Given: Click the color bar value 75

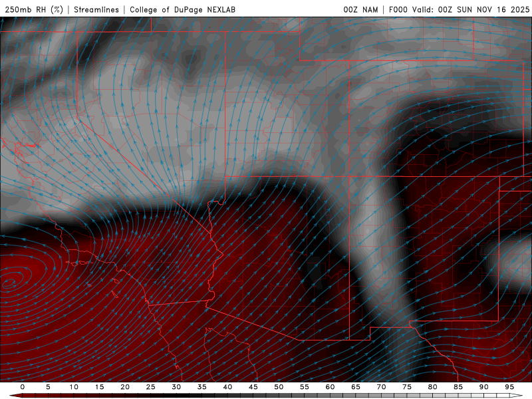Looking at the screenshot, I should tap(407, 387).
